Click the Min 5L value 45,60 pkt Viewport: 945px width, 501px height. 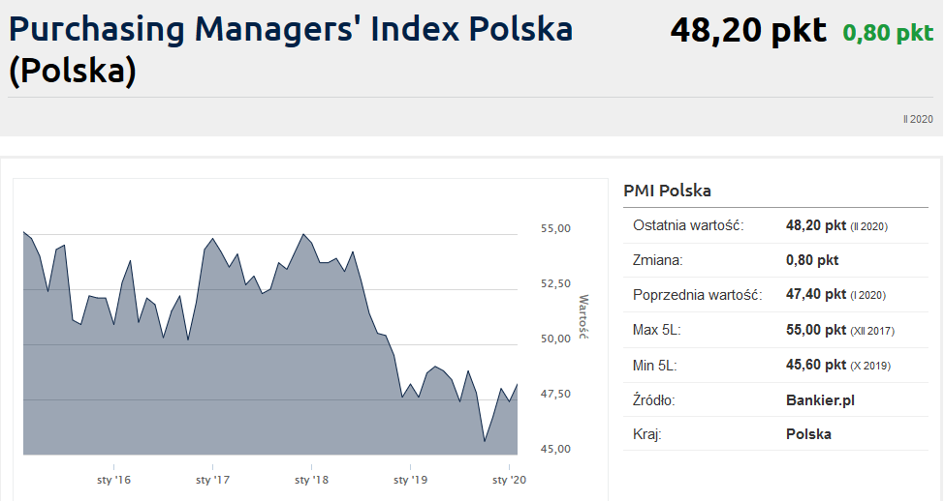816,365
